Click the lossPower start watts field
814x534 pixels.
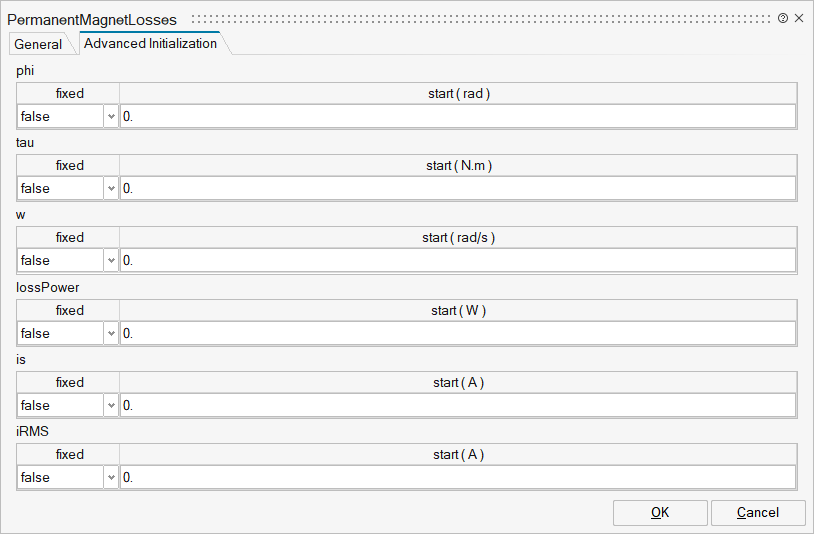coord(458,334)
